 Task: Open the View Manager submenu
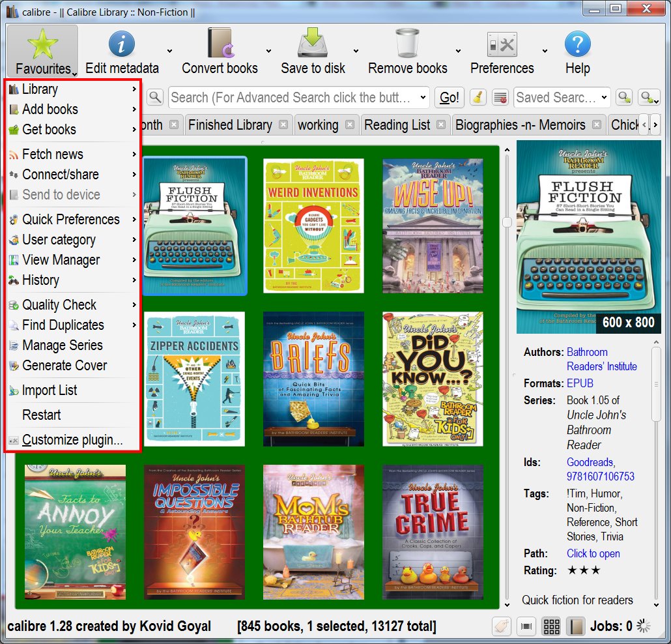[73, 259]
